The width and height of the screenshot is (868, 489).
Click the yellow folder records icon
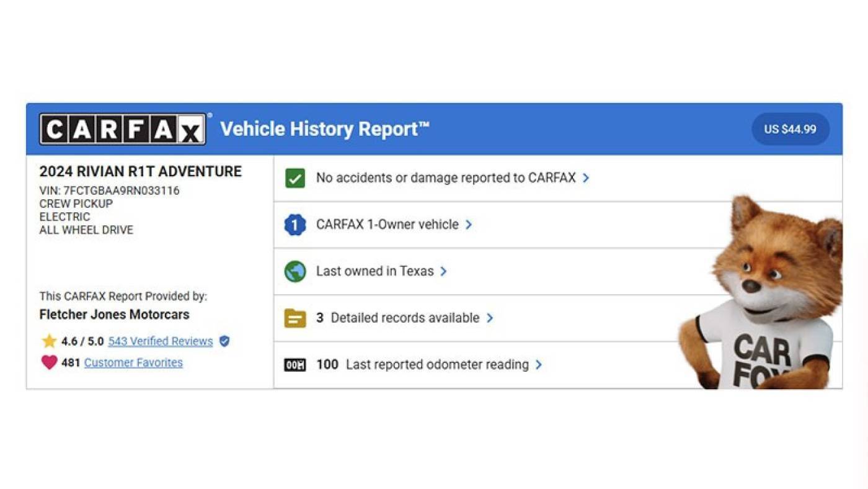pyautogui.click(x=295, y=318)
